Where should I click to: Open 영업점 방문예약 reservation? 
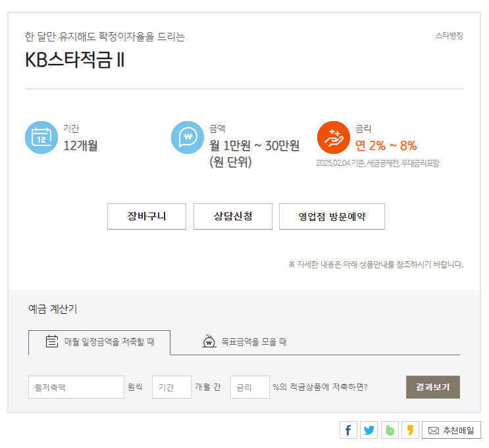coord(332,216)
